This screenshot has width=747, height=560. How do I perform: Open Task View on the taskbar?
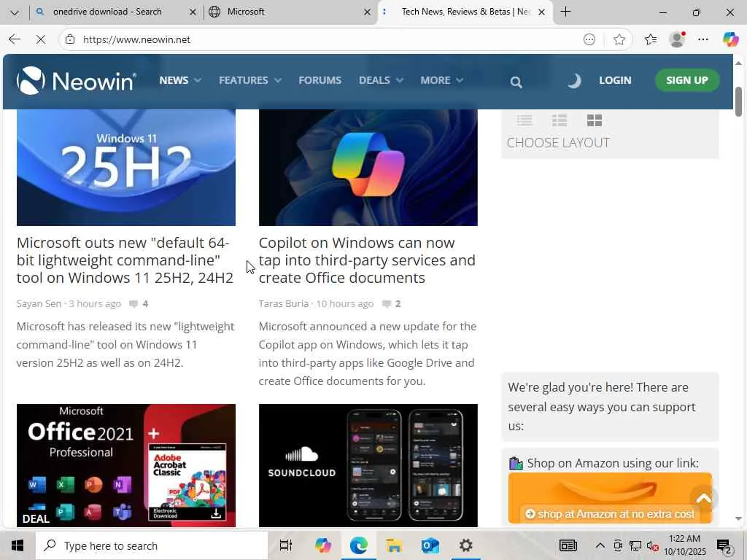pyautogui.click(x=286, y=545)
